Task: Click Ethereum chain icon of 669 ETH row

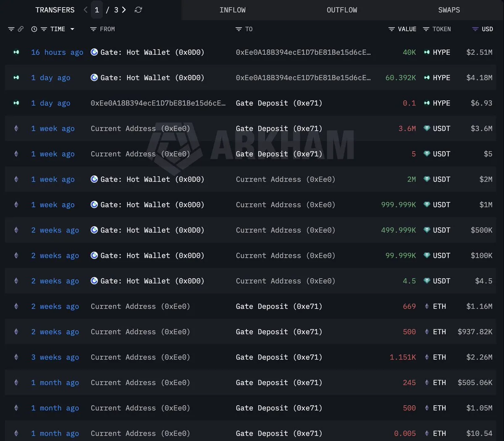Action: [16, 306]
